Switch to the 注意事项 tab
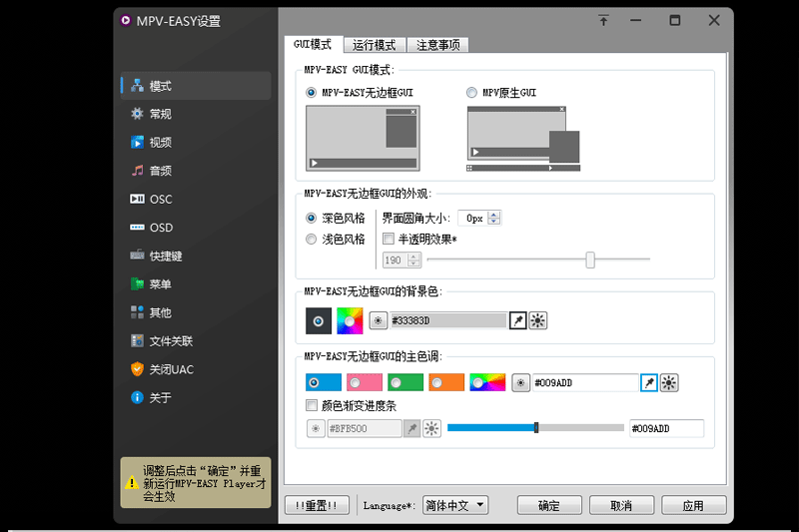Image resolution: width=799 pixels, height=532 pixels. tap(437, 45)
